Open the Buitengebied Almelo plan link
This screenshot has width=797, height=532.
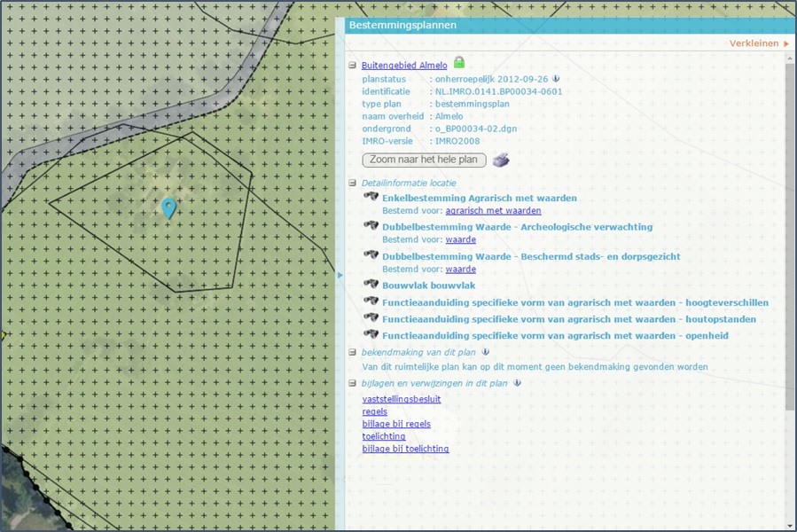click(x=404, y=65)
